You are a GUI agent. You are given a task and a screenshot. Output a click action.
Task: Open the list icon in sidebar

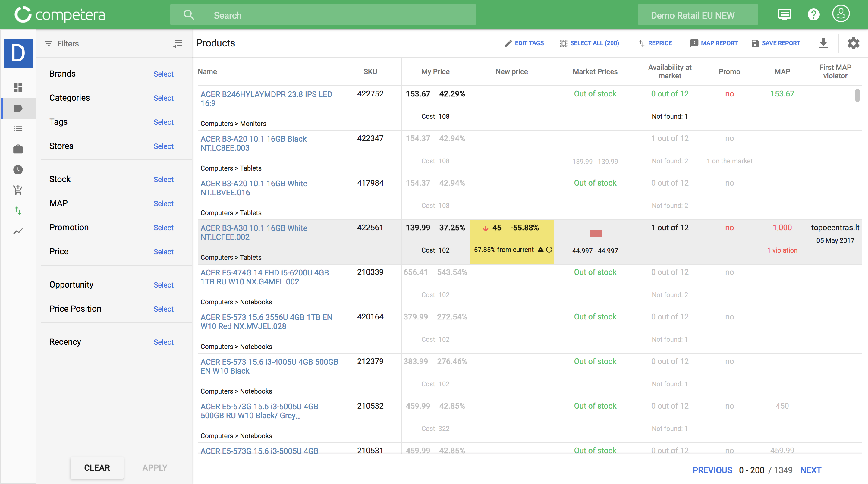(18, 129)
